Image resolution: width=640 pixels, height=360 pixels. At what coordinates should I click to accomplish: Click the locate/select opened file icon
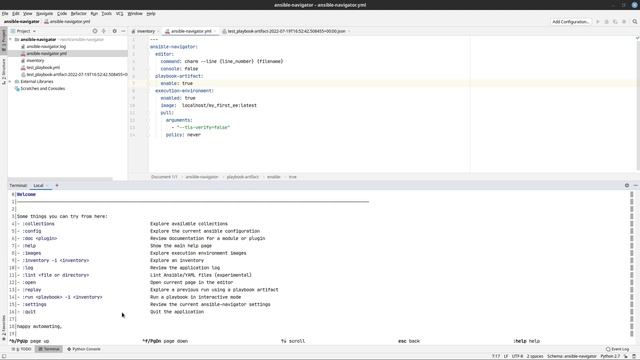tap(95, 31)
